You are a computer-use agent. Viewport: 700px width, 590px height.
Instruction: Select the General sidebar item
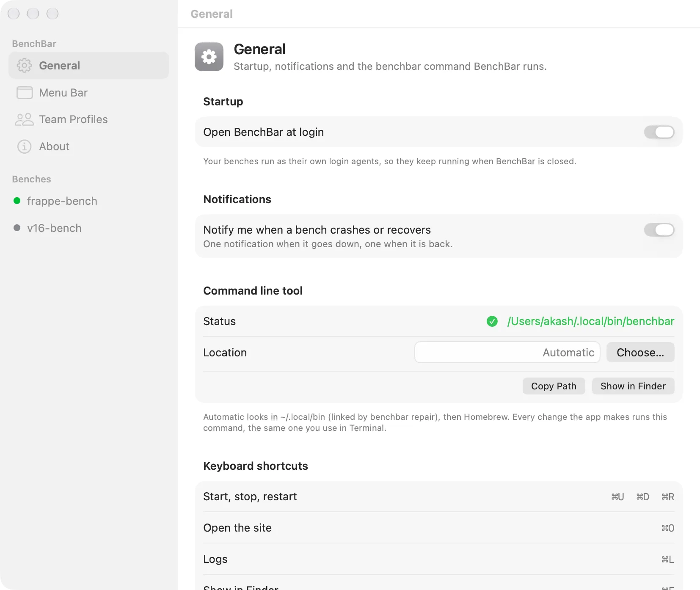[89, 66]
